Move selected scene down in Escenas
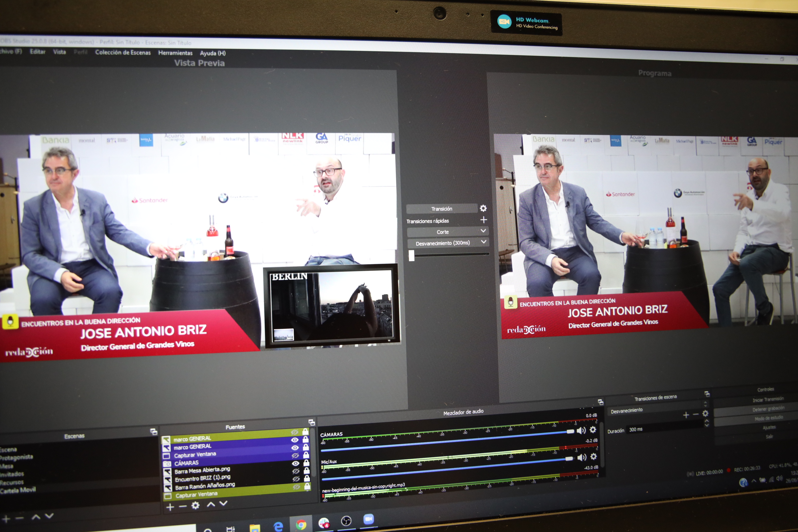Viewport: 798px width, 532px height. tap(49, 516)
